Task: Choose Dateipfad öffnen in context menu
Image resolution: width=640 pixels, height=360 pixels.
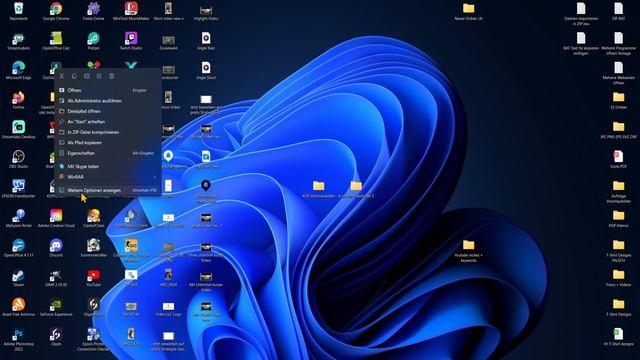Action: click(108, 111)
